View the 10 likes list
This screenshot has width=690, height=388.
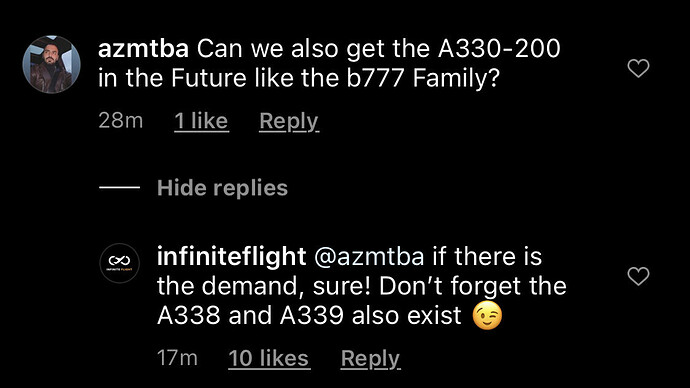pos(269,358)
